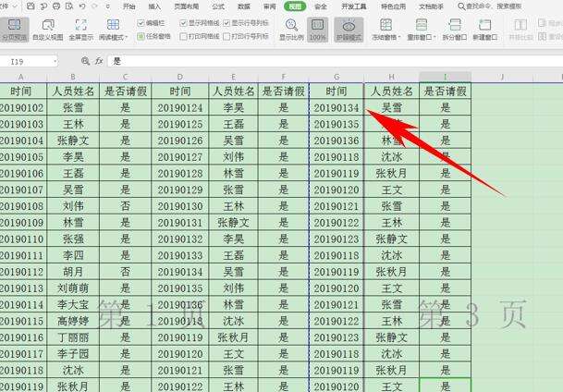The height and width of the screenshot is (392, 563).
Task: Select cell containing 胡月
Action: coord(73,272)
